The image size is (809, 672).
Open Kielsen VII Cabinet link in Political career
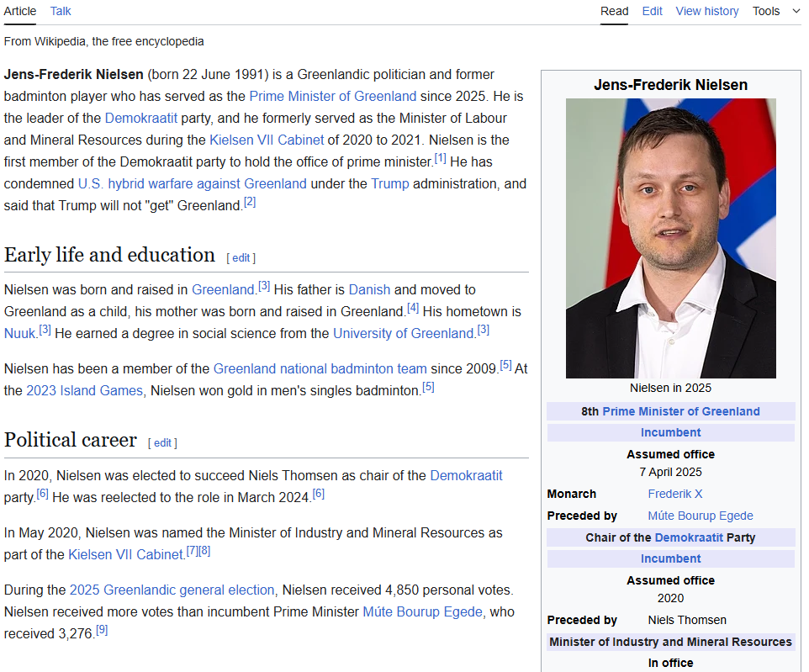(126, 554)
